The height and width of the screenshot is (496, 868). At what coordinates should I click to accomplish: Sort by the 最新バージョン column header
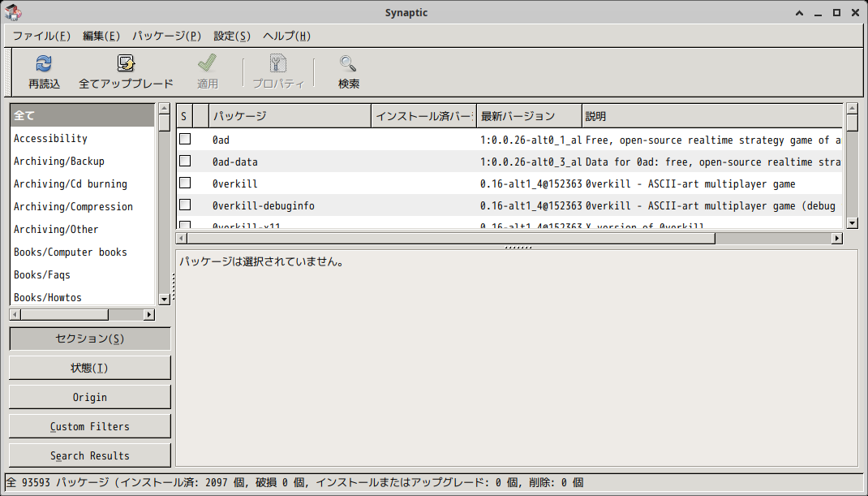click(x=529, y=116)
